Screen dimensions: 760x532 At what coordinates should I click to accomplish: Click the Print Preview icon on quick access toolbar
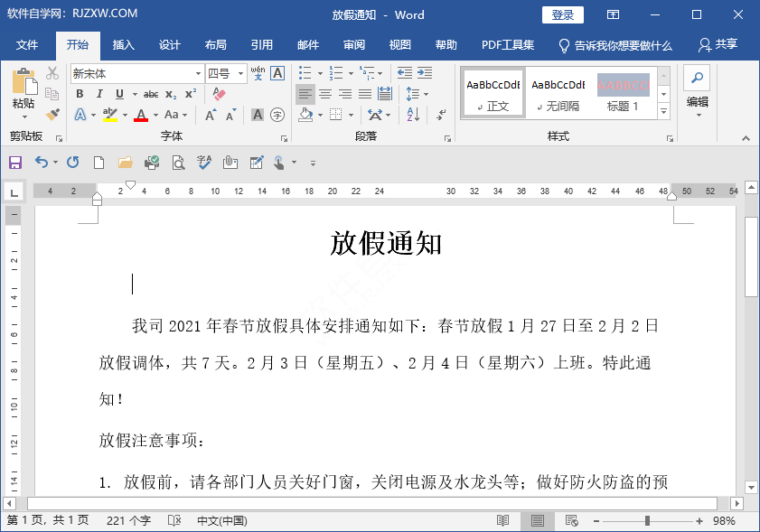pos(177,163)
